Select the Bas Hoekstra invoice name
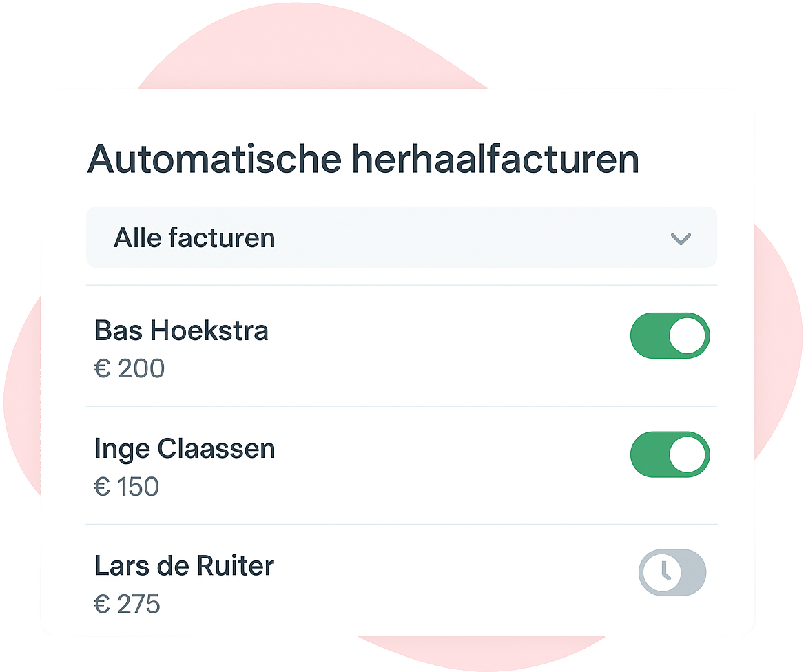Image resolution: width=806 pixels, height=672 pixels. pos(181,331)
